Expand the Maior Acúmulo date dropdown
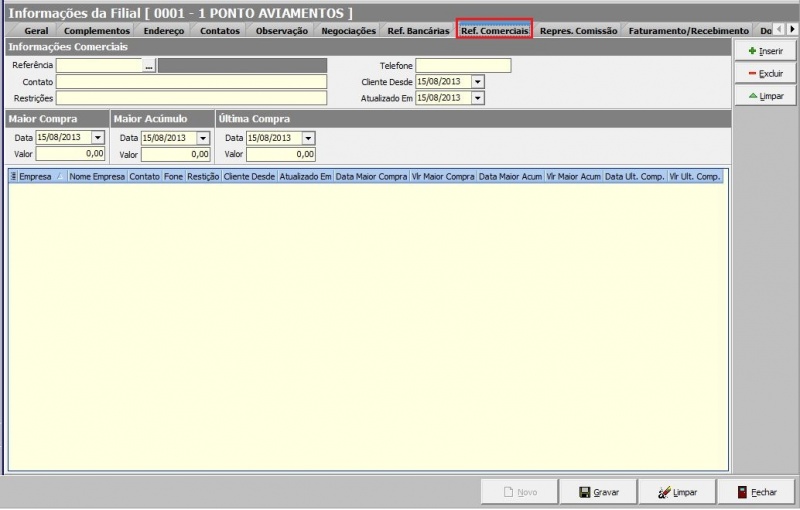The image size is (800, 510). pyautogui.click(x=203, y=138)
